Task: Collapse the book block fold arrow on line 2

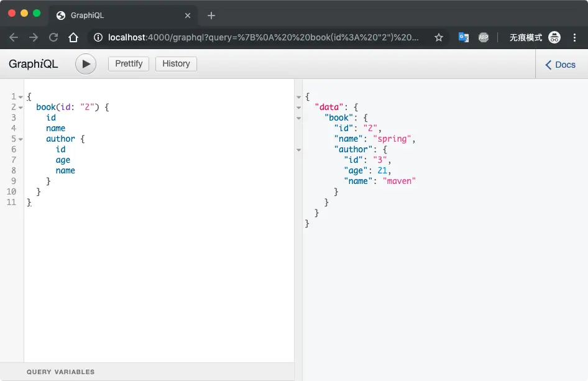Action: (21, 108)
